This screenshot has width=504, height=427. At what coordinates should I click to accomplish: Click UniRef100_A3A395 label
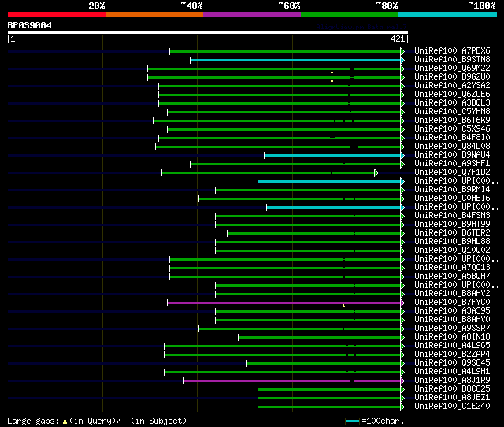(x=452, y=311)
